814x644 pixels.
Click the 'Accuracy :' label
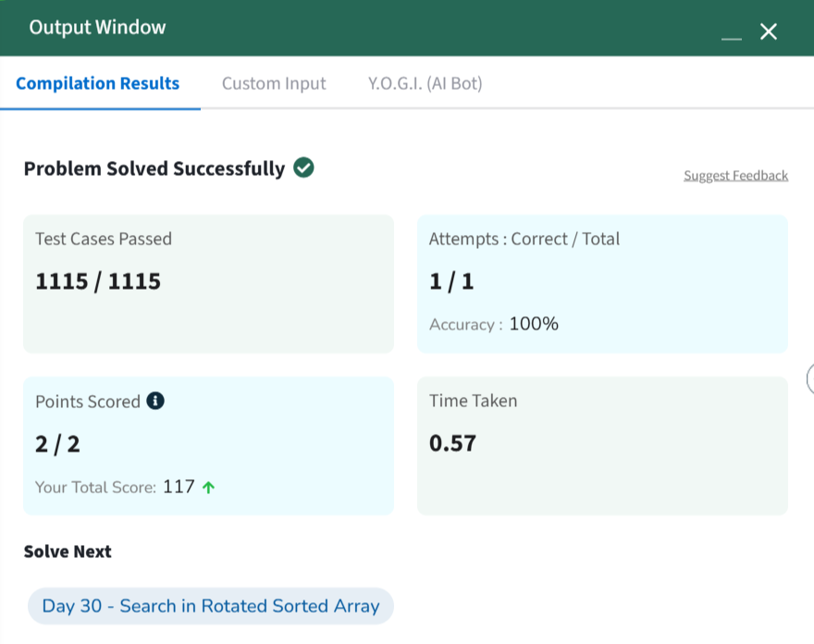tap(466, 325)
